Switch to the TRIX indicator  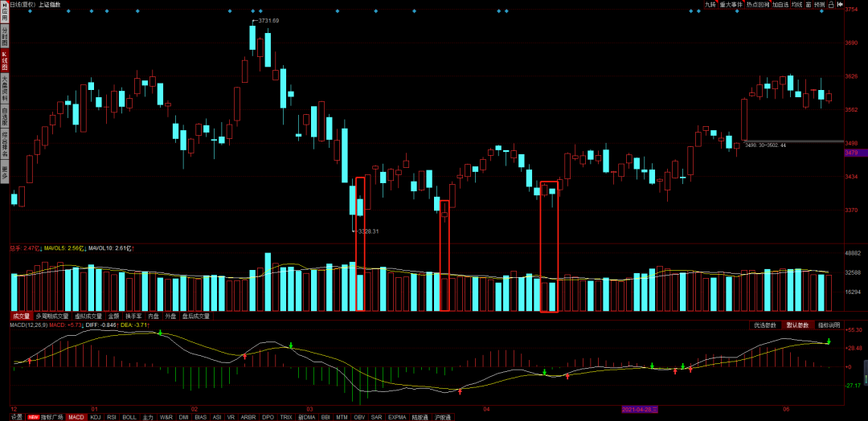coord(286,417)
